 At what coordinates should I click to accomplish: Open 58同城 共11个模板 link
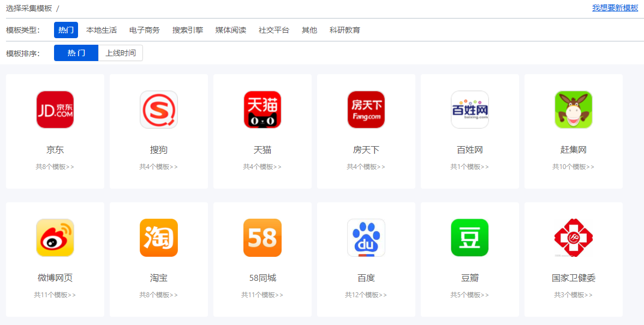coord(263,294)
